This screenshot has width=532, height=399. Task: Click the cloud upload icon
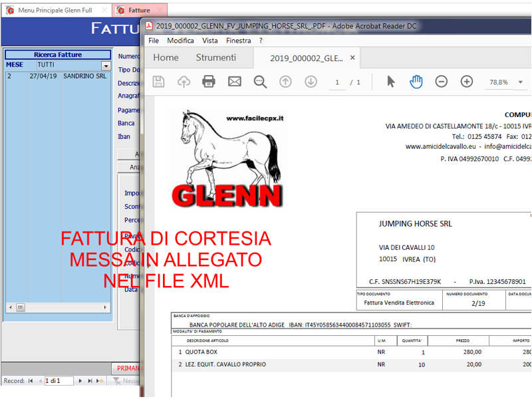[184, 82]
